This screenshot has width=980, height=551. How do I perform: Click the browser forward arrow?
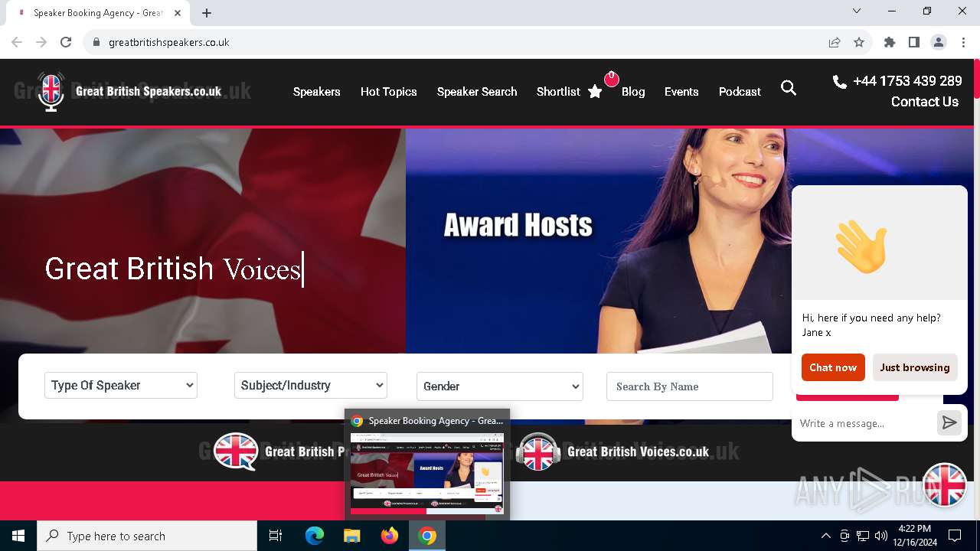click(x=41, y=42)
